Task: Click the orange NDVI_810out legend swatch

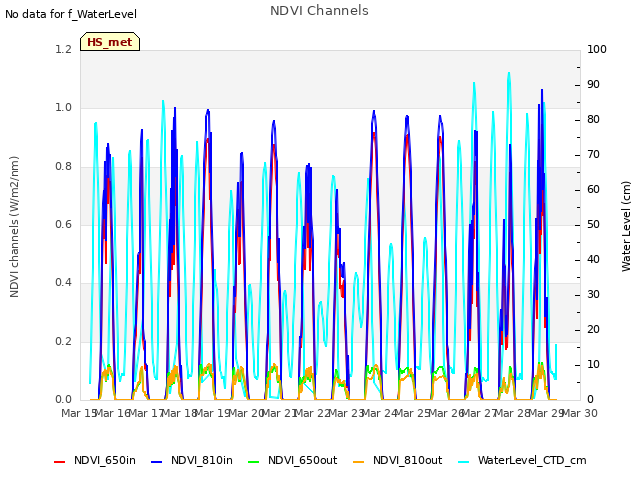Action: point(358,462)
